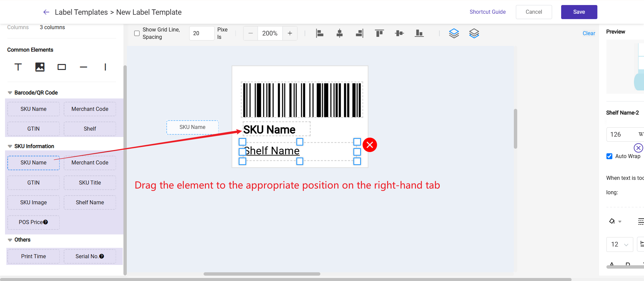Increase zoom with the plus button
The width and height of the screenshot is (644, 281).
click(x=290, y=33)
